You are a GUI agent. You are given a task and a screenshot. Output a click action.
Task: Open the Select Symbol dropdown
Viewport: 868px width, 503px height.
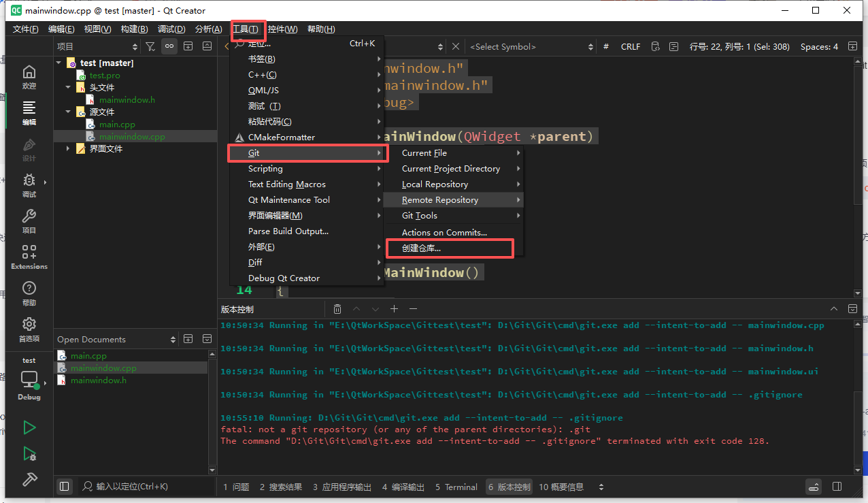point(532,46)
